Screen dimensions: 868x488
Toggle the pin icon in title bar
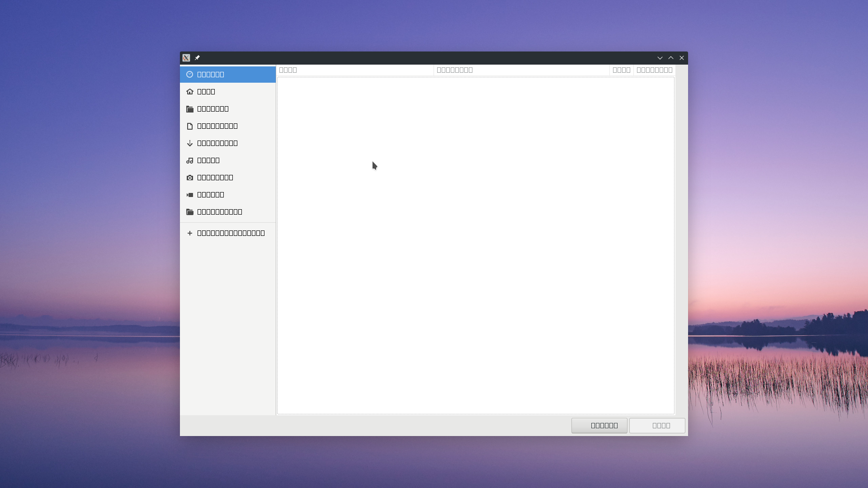tap(198, 57)
